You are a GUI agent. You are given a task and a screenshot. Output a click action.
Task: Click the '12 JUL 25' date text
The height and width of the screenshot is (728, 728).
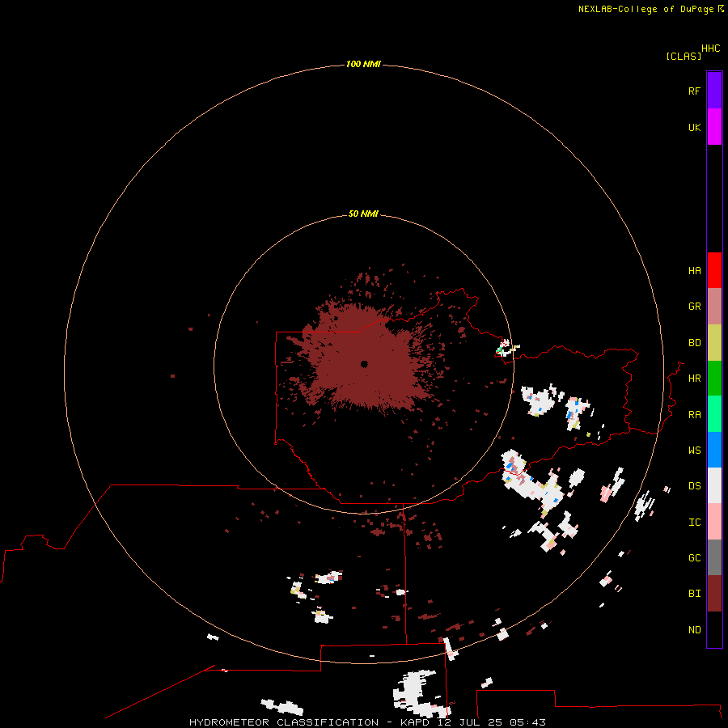point(469,722)
